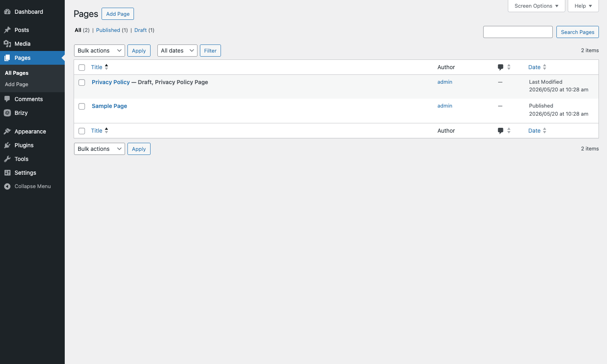Open the top Bulk actions dropdown
The height and width of the screenshot is (364, 607).
point(100,51)
